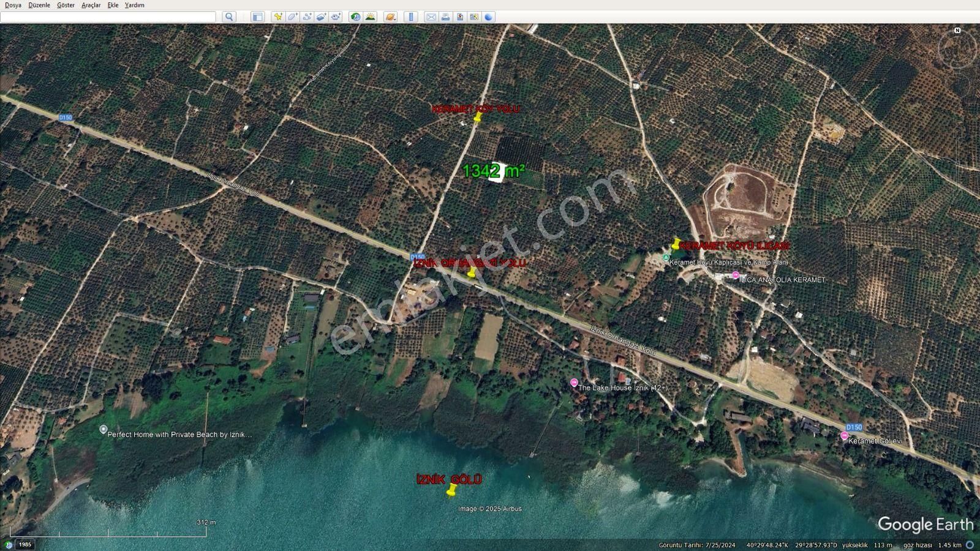Open the Ekle menu
980x551 pixels.
[x=113, y=5]
